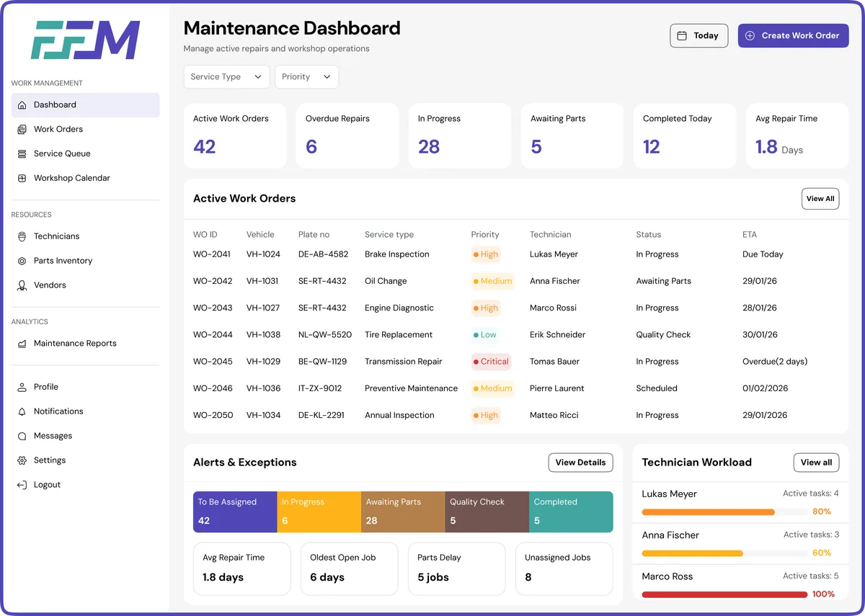The image size is (865, 616).
Task: Click the Technicians icon in Resources
Action: (x=22, y=236)
